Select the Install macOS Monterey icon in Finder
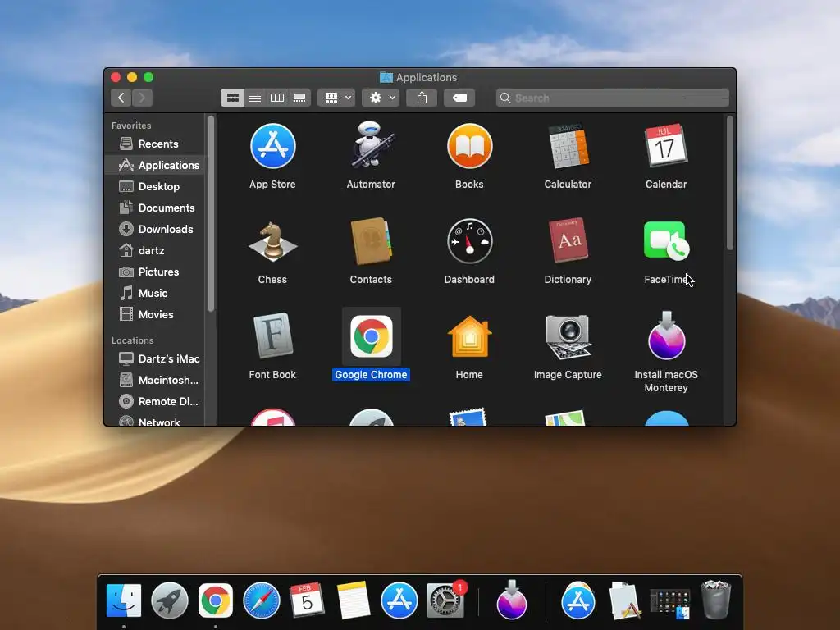 tap(666, 336)
